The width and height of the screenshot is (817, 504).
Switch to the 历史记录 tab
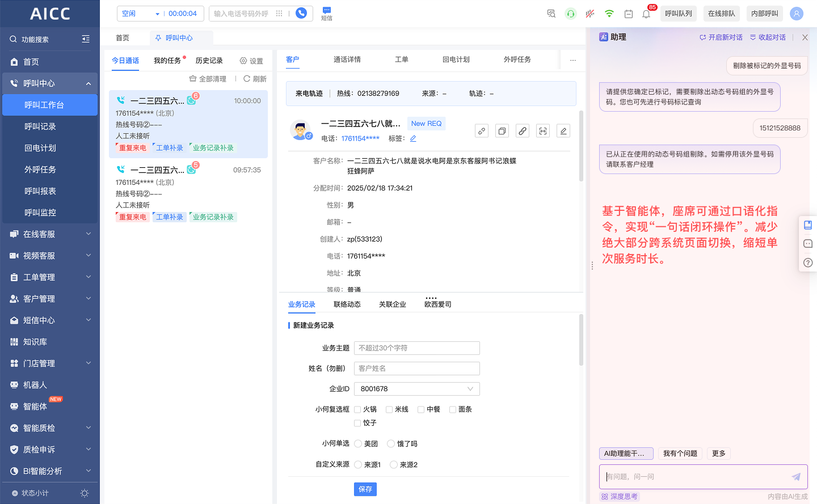[x=209, y=61]
